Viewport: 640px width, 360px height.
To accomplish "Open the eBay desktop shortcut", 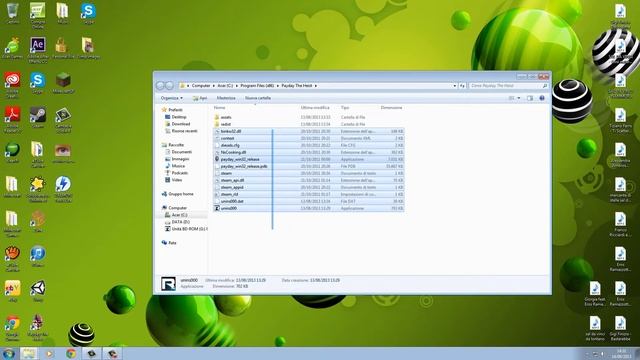I will (x=12, y=291).
